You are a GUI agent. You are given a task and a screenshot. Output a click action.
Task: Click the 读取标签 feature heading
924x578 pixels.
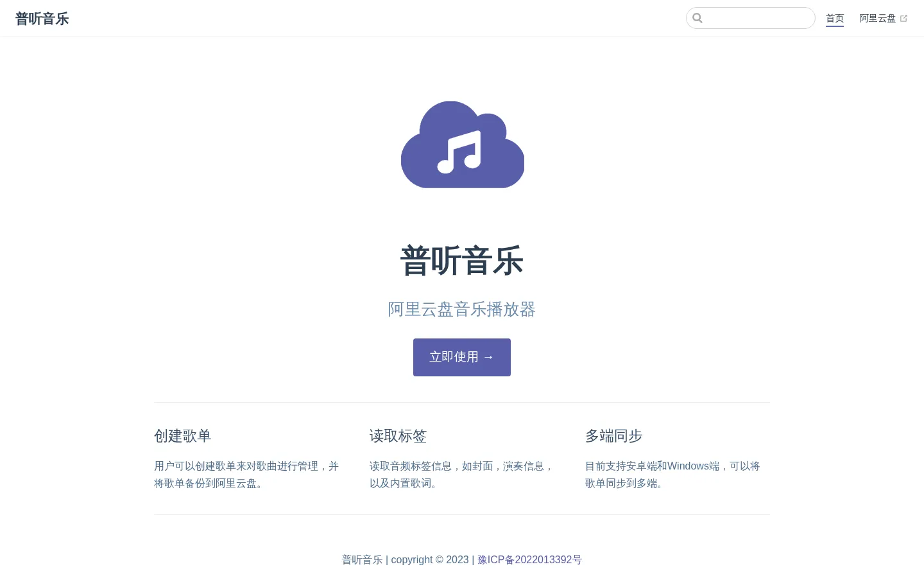(398, 436)
